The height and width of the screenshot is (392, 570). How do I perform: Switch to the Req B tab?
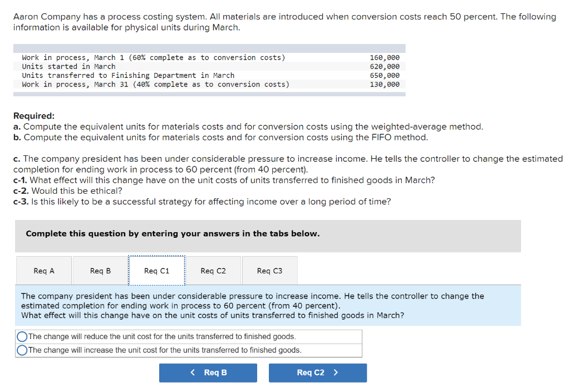click(100, 270)
